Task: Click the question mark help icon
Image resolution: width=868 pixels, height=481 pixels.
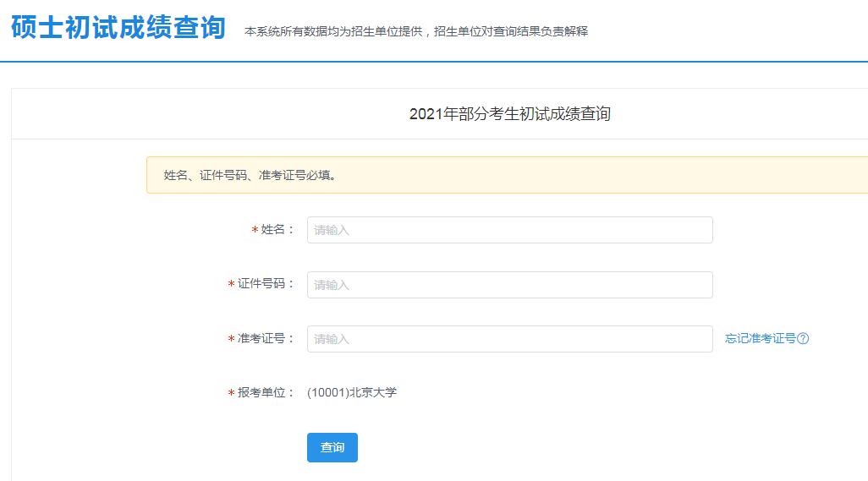Action: [x=804, y=339]
